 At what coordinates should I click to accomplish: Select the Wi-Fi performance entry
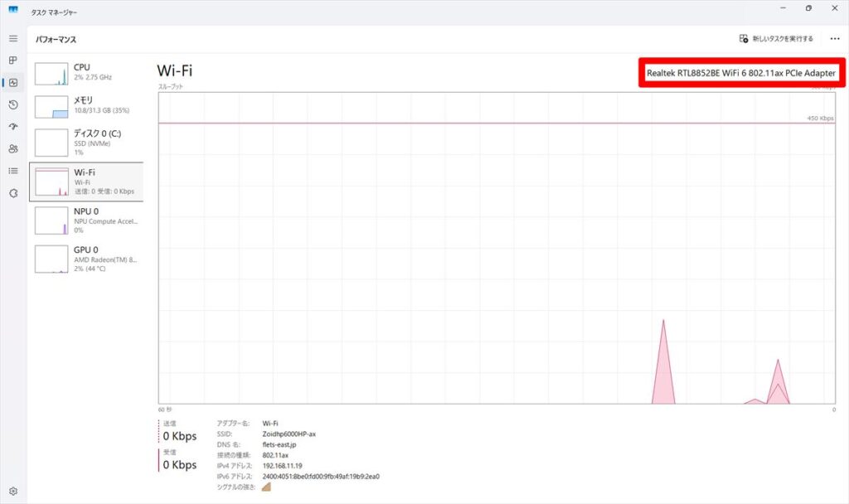coord(85,182)
